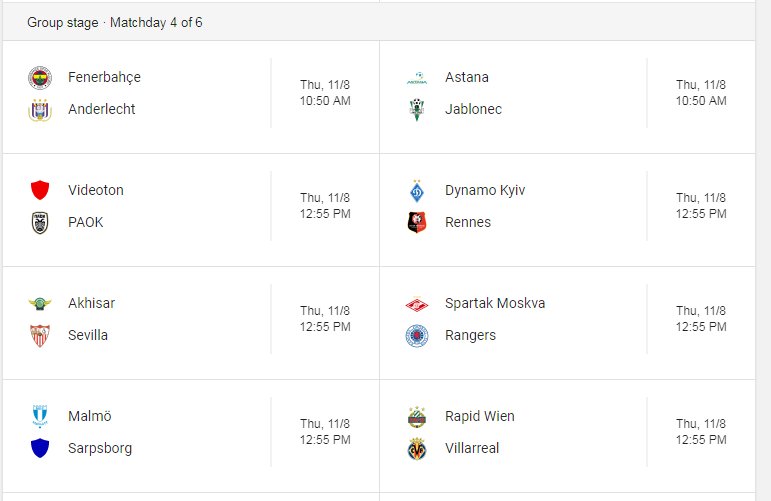Open Dynamo Kyiv vs Rennes kickoff time
771x501 pixels.
(701, 206)
